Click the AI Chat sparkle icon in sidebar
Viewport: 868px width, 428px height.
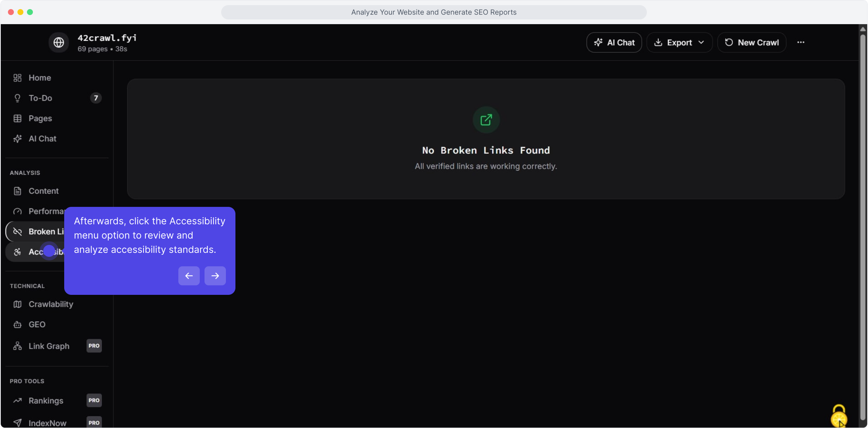[17, 139]
